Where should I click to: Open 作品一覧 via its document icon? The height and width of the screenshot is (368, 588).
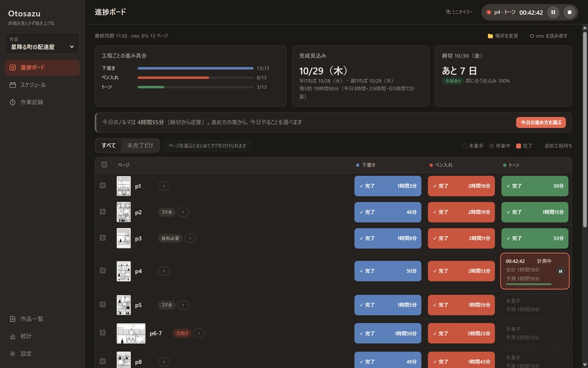(13, 319)
